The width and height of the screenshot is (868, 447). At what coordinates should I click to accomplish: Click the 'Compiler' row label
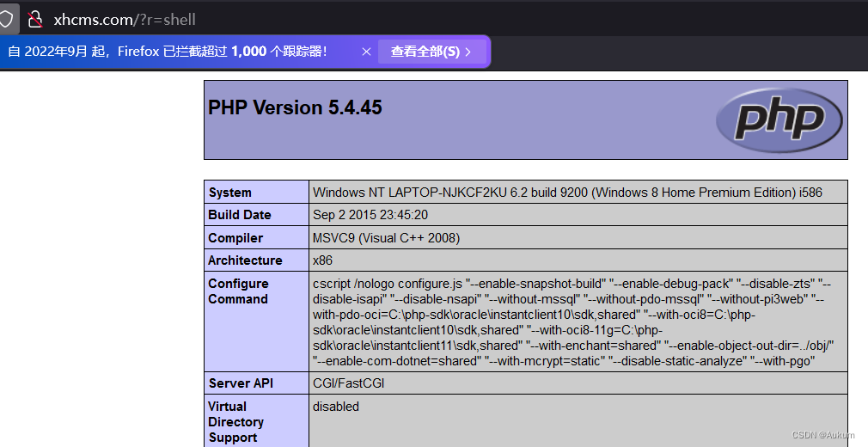pos(235,238)
